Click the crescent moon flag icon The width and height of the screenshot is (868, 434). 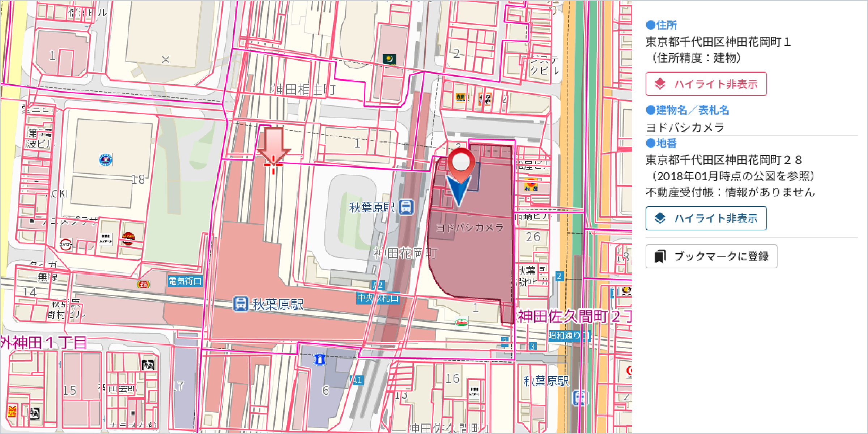389,59
